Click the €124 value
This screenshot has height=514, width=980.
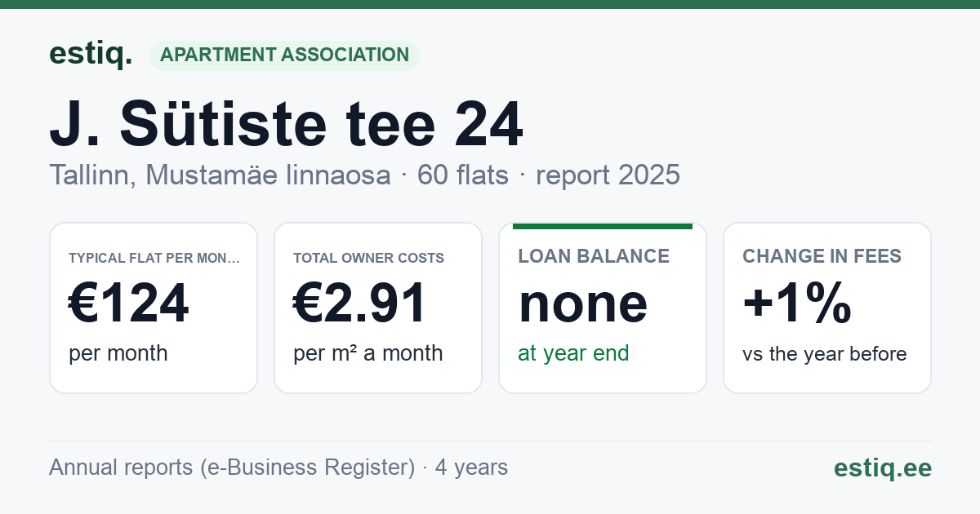tap(129, 303)
